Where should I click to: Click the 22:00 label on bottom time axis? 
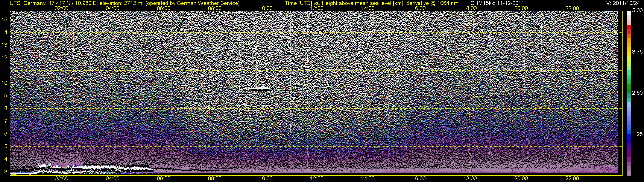tap(572, 179)
